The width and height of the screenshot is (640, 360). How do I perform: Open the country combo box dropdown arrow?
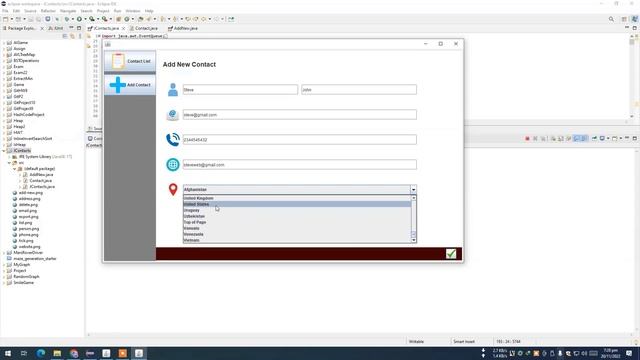[413, 189]
